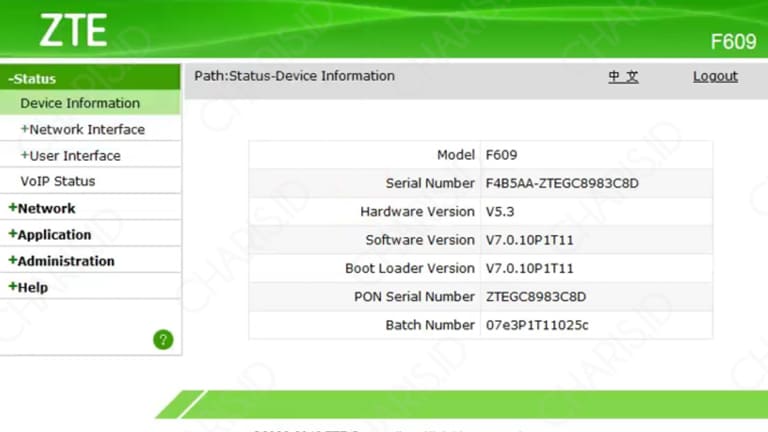This screenshot has height=432, width=768.
Task: Expand the Help menu section
Action: point(32,287)
